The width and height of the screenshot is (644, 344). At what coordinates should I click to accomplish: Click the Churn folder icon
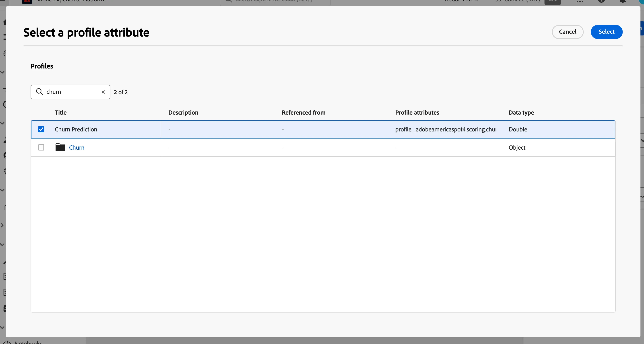point(60,147)
